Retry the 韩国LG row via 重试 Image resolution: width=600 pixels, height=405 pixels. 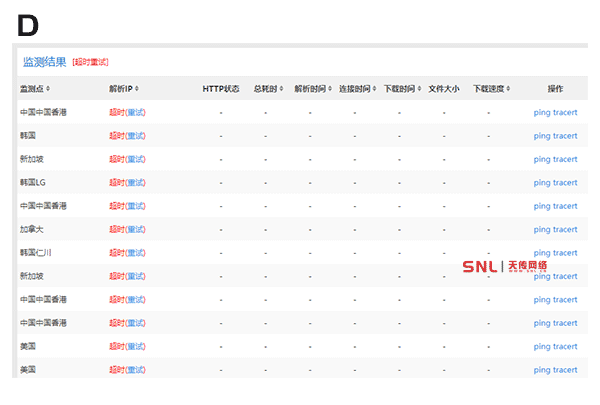(136, 182)
